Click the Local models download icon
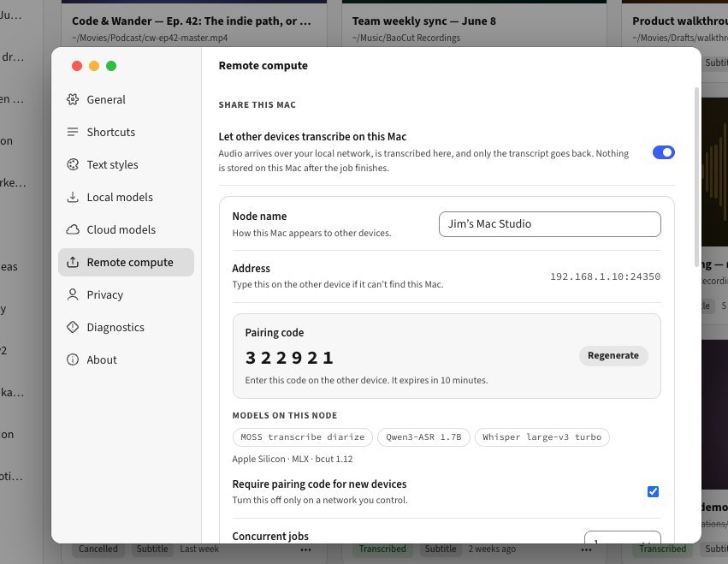Screen dimensions: 728x564 73,197
